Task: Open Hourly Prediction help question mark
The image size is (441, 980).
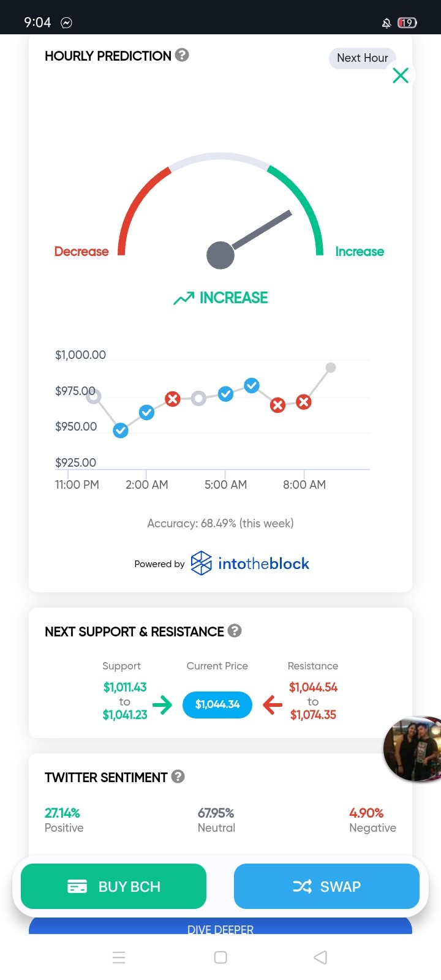Action: [x=182, y=55]
